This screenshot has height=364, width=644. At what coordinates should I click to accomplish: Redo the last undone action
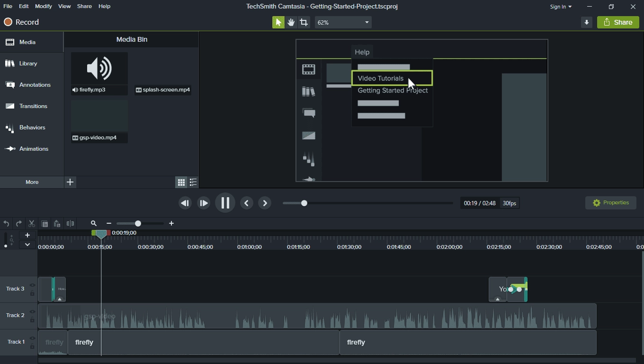(18, 224)
